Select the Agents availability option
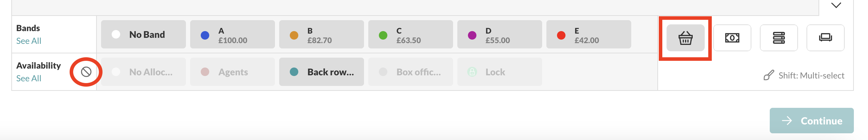 tap(233, 72)
